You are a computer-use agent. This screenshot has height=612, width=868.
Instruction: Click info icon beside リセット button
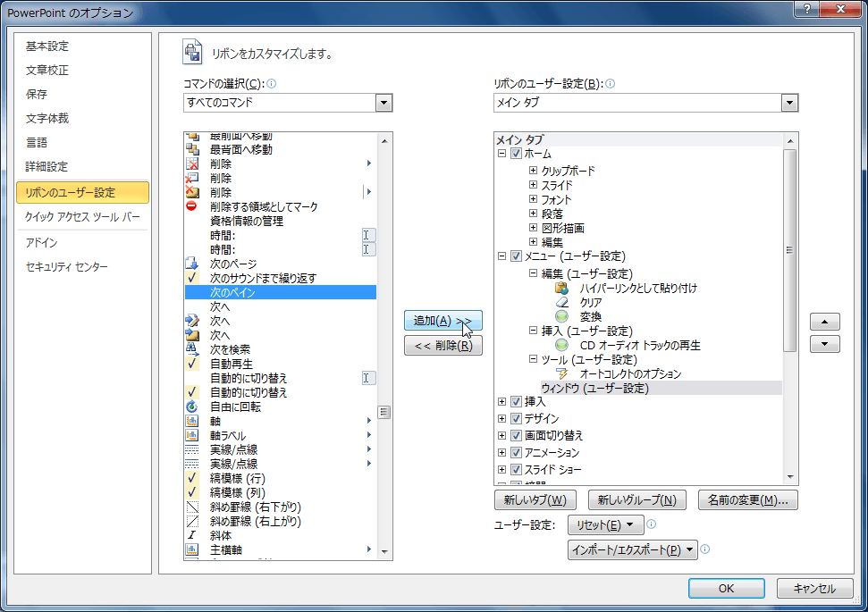click(x=651, y=524)
